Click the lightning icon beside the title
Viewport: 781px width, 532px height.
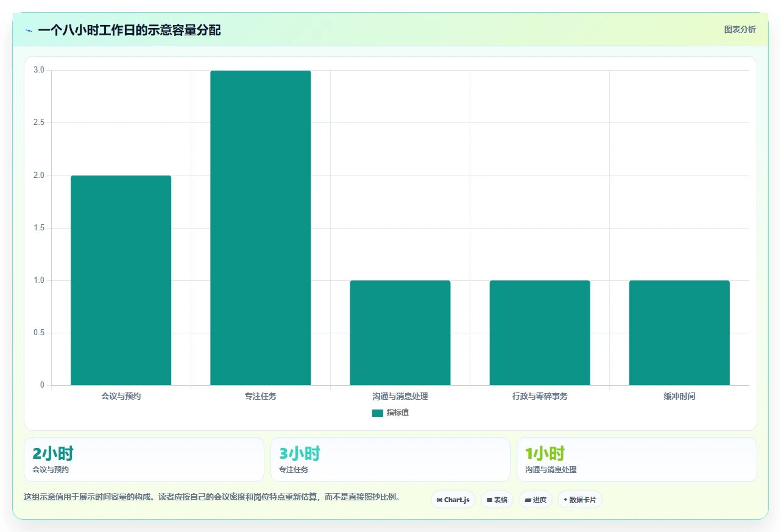coord(29,30)
